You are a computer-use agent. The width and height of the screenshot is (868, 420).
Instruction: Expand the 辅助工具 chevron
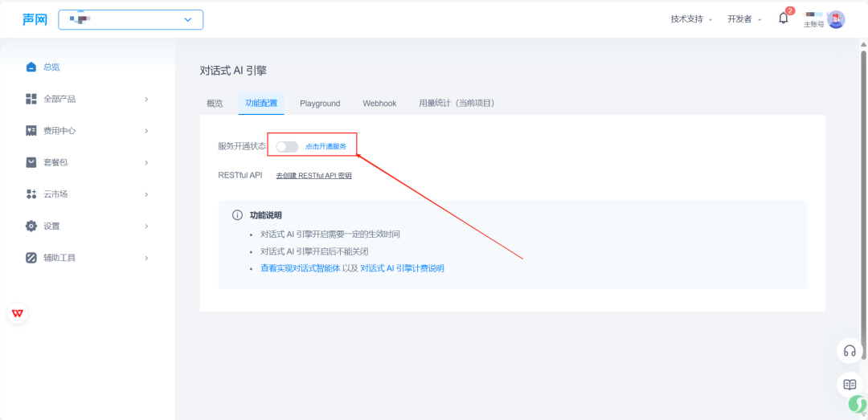146,258
